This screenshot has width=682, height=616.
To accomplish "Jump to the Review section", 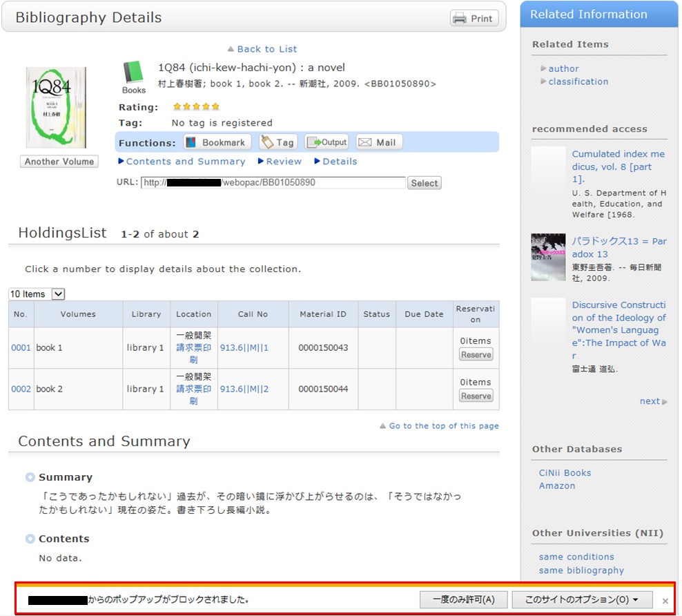I will pyautogui.click(x=283, y=162).
